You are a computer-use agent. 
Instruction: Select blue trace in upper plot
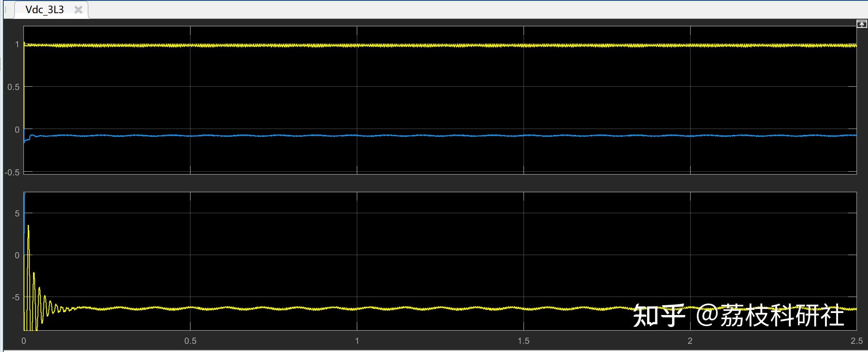(439, 135)
